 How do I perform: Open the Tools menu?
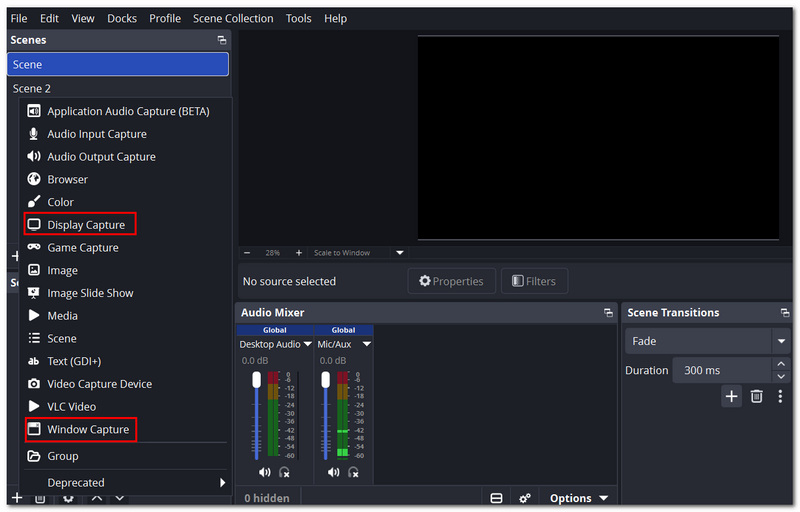pos(298,18)
